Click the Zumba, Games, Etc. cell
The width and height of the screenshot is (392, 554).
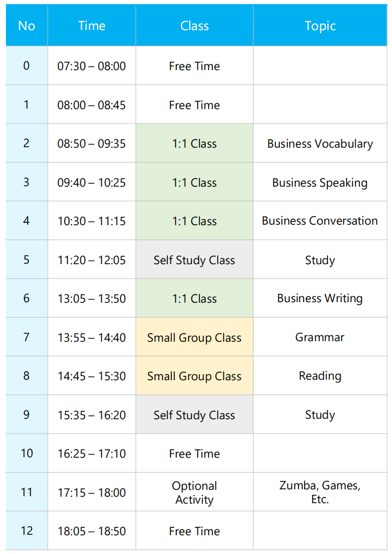click(x=320, y=492)
